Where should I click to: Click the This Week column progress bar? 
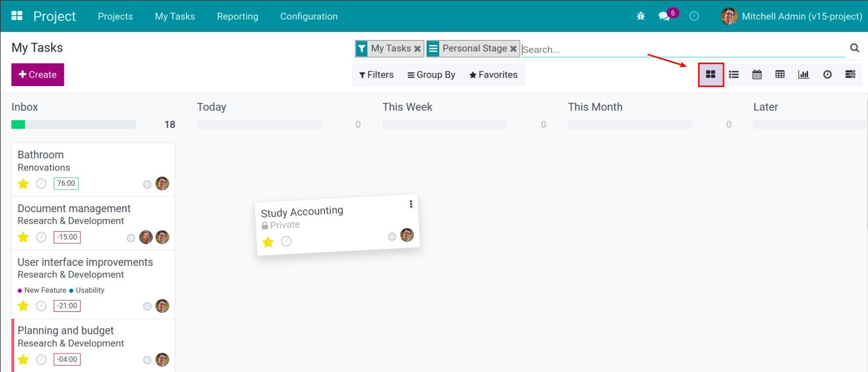445,125
